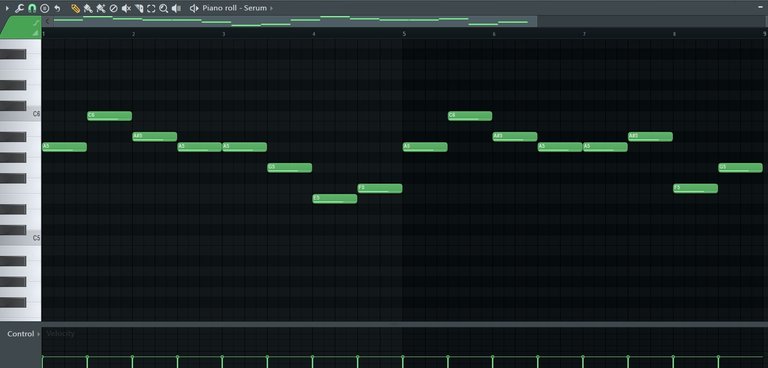Select the Mute tool with crossed speaker
Screen dimensions: 768x368
click(126, 8)
